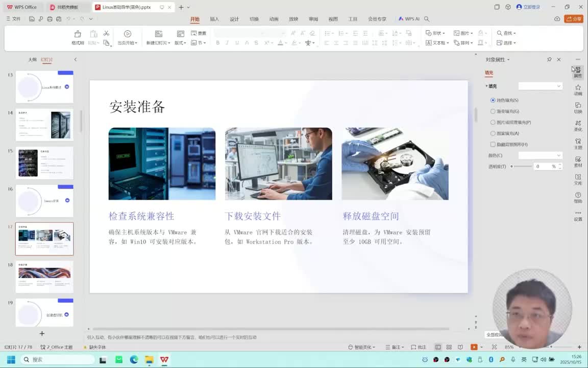Open the 动画 animation sidebar icon

[x=578, y=90]
